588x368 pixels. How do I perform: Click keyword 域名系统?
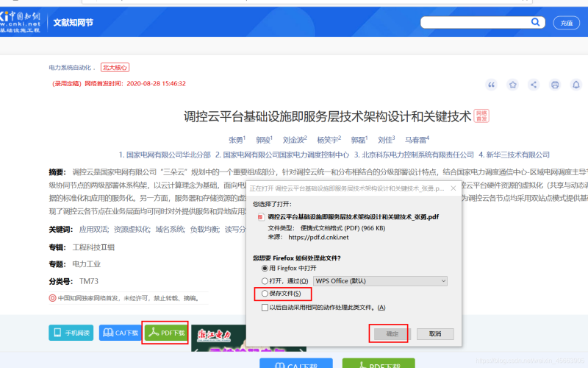171,230
